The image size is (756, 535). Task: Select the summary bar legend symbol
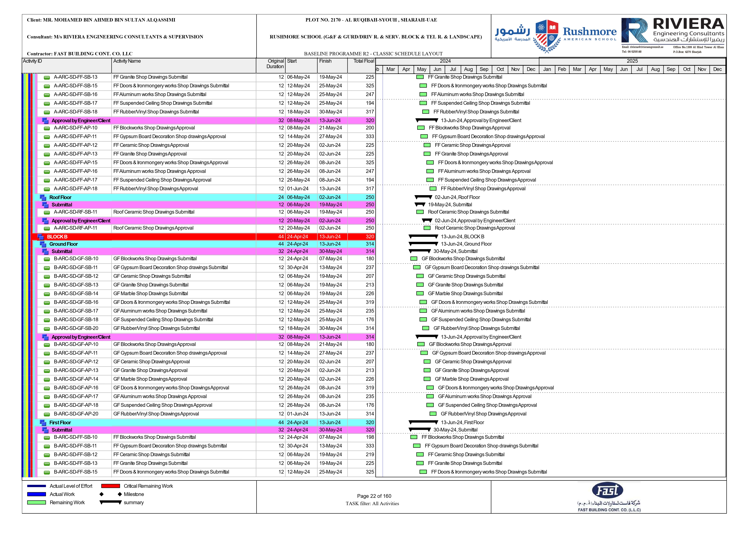[111, 503]
